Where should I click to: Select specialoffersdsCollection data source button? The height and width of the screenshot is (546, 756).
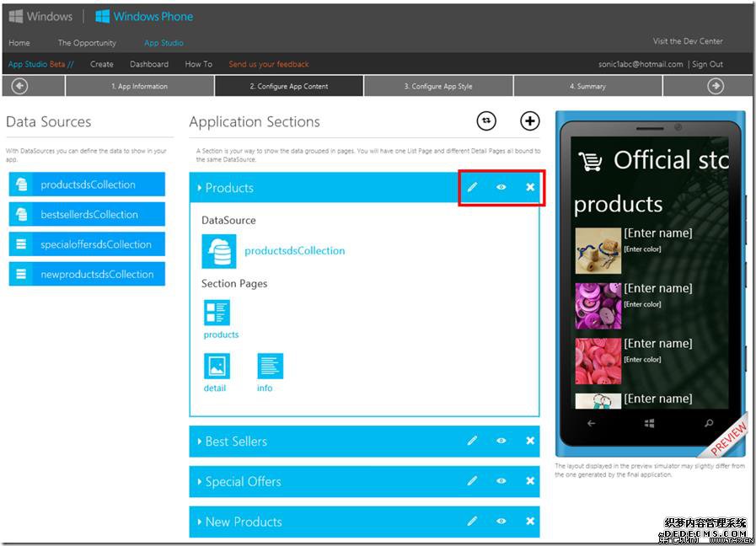pyautogui.click(x=87, y=244)
